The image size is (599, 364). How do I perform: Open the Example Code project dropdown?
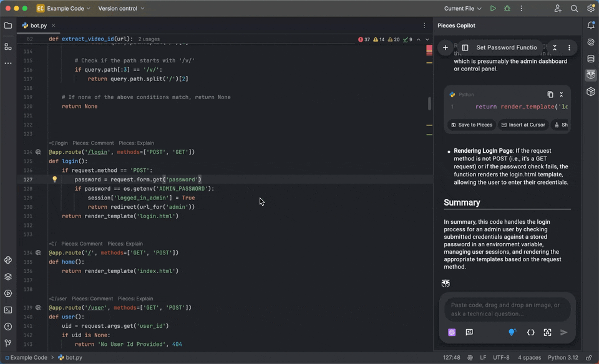click(64, 8)
